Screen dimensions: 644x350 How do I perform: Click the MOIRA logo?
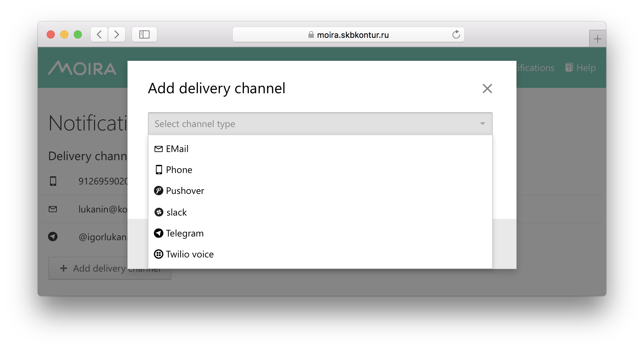click(x=82, y=68)
